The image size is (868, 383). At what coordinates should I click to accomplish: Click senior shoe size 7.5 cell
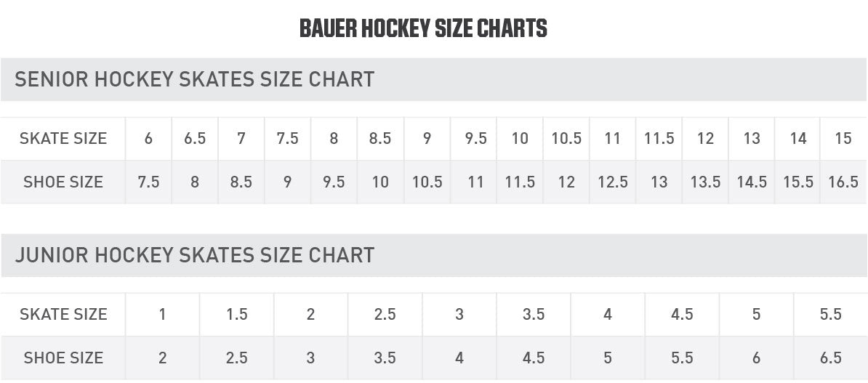(x=148, y=182)
